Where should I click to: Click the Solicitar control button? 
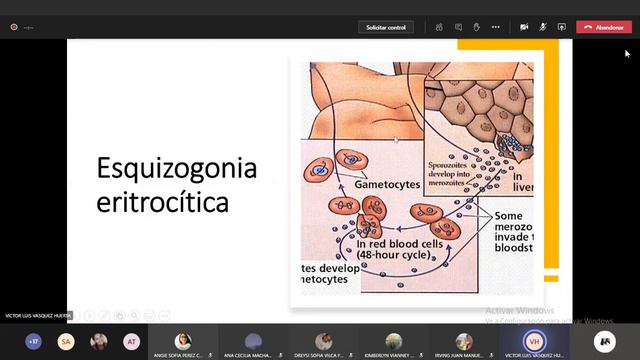coord(386,27)
